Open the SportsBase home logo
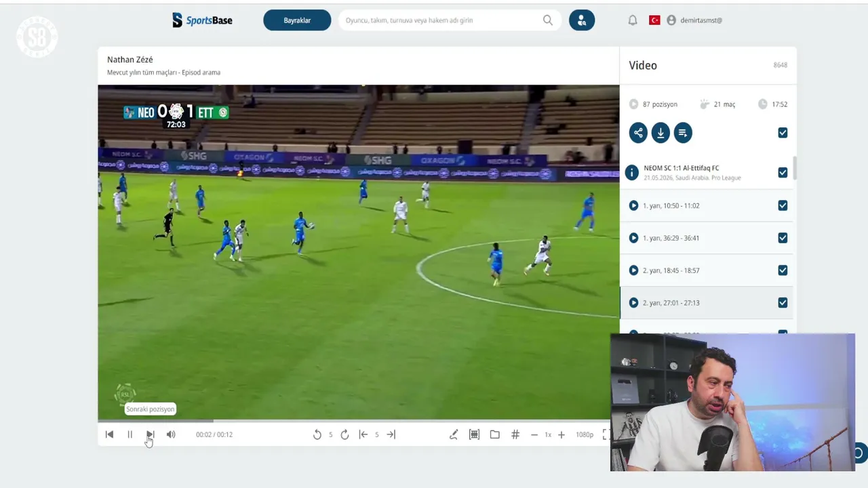The width and height of the screenshot is (868, 488). [x=202, y=20]
